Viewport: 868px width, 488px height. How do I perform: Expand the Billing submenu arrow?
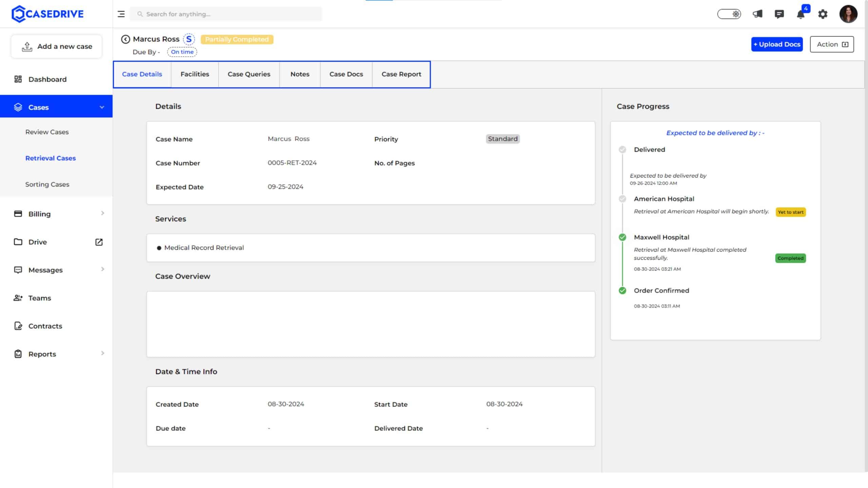coord(102,213)
